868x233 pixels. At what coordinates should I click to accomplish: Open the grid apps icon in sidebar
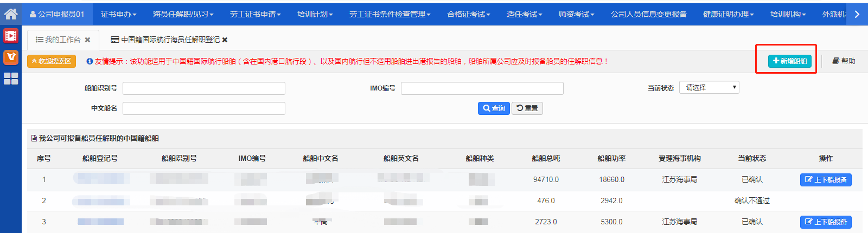click(x=10, y=79)
